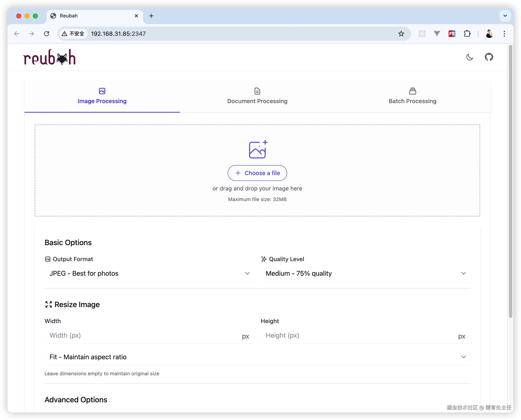
Task: Open the React DevTools extension icon
Action: (422, 34)
